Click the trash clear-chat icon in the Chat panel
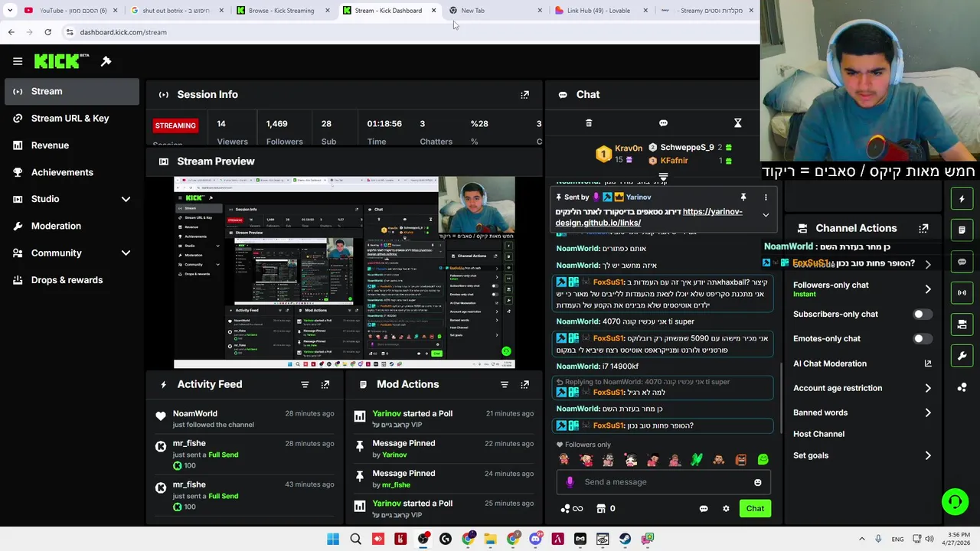The height and width of the screenshot is (551, 980). click(x=589, y=123)
